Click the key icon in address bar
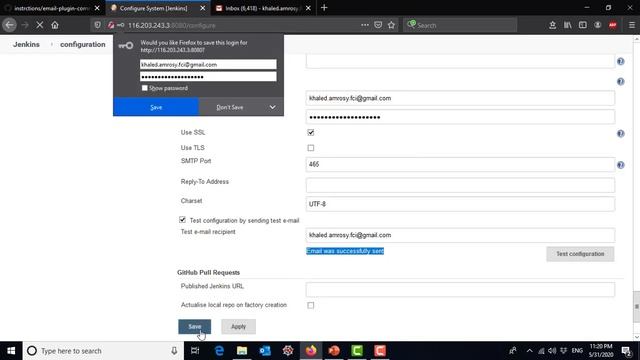Viewport: 640px width, 360px height. pyautogui.click(x=121, y=25)
